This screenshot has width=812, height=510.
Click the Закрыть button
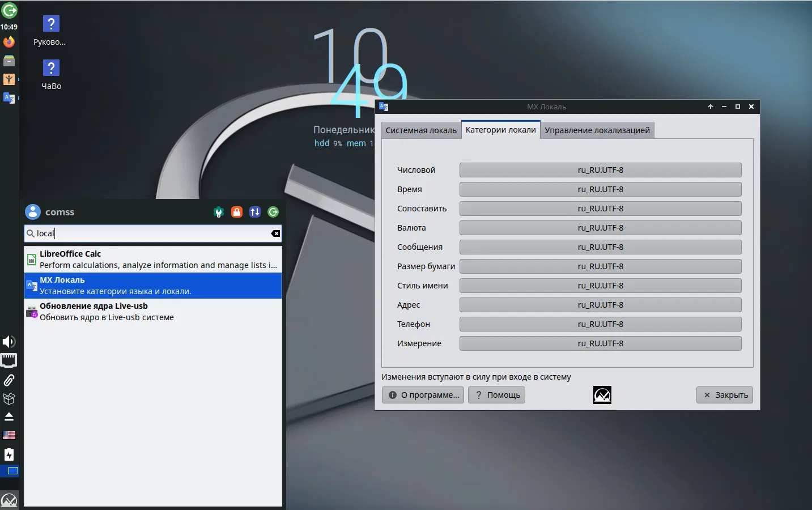click(725, 395)
